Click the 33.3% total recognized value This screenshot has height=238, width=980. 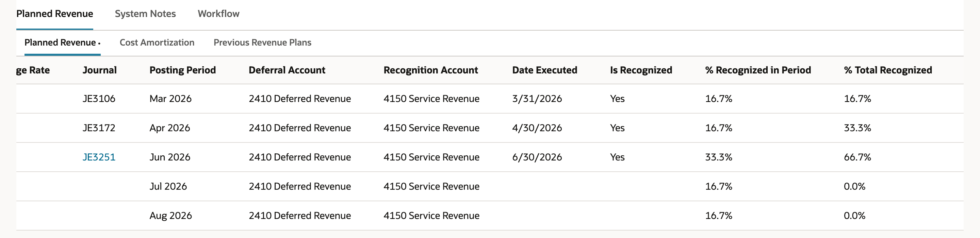coord(857,128)
